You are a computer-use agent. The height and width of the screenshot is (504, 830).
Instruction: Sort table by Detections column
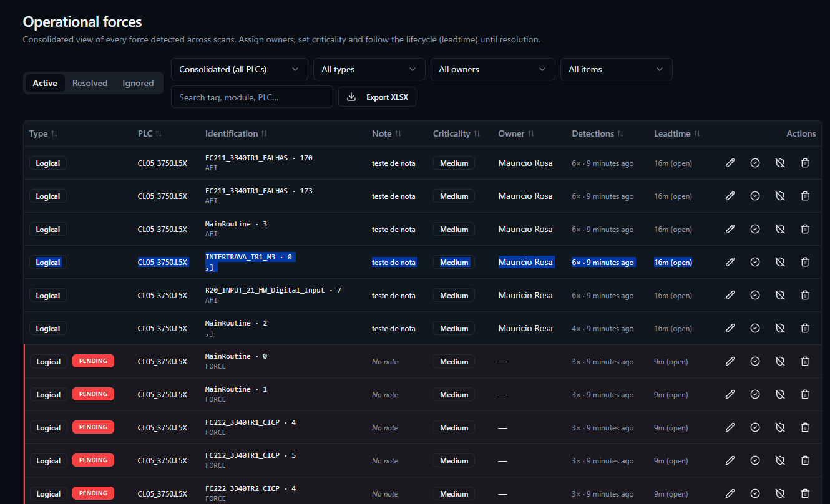pos(598,133)
